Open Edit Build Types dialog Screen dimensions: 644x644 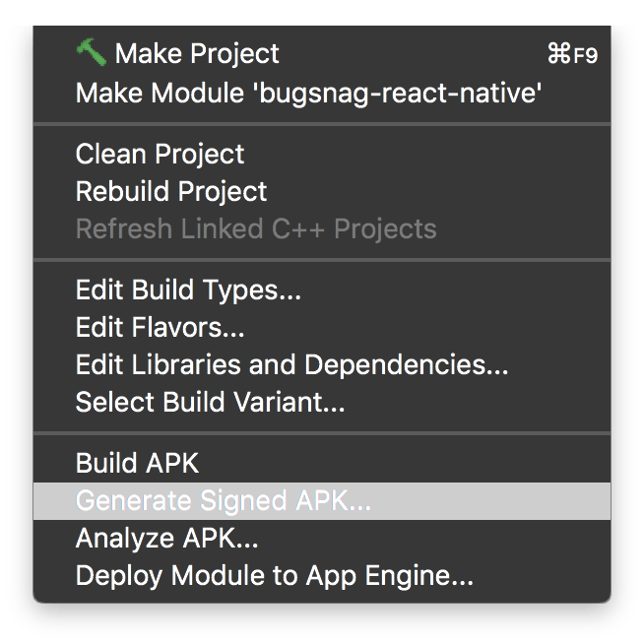(x=188, y=290)
